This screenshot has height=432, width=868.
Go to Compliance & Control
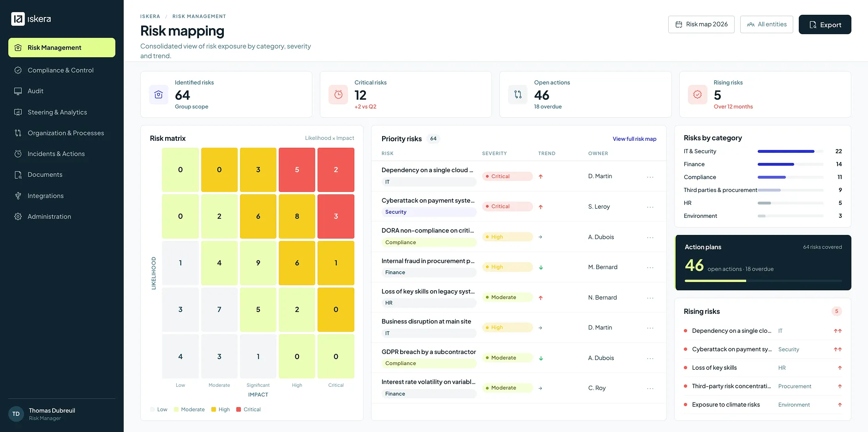[62, 70]
